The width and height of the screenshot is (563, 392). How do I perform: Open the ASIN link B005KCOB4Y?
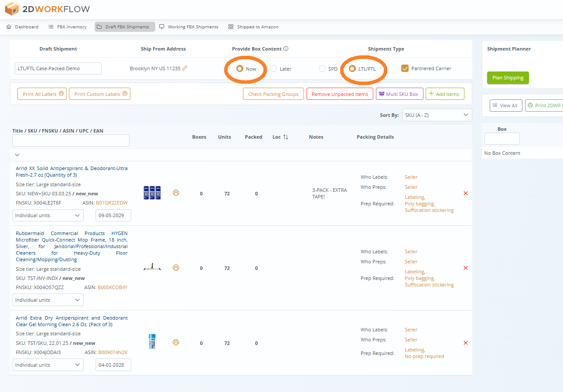[112, 287]
